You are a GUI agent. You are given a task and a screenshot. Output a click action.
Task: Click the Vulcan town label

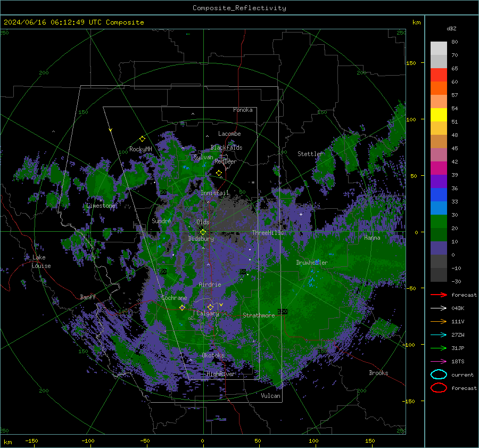tap(271, 396)
